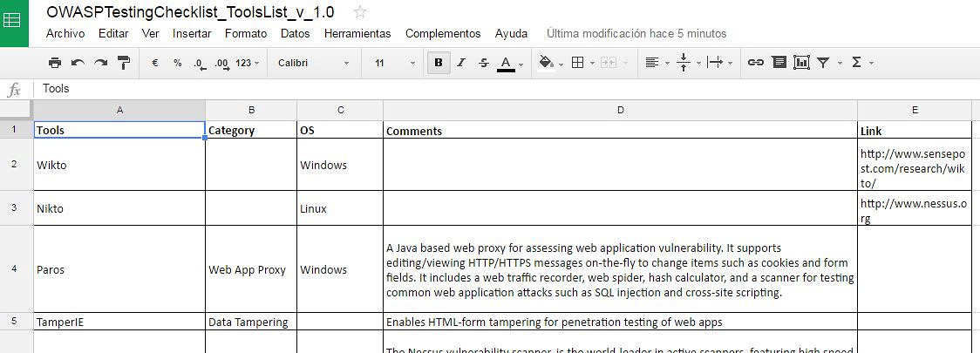Toggle italic formatting
The image size is (980, 353).
click(x=461, y=63)
